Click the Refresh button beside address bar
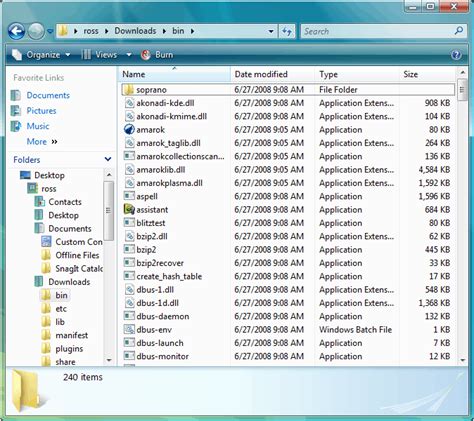This screenshot has height=421, width=474. point(287,31)
